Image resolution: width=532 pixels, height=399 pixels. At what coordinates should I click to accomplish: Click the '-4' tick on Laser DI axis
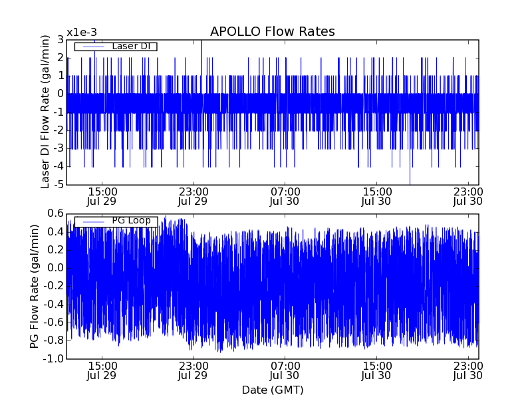[59, 167]
